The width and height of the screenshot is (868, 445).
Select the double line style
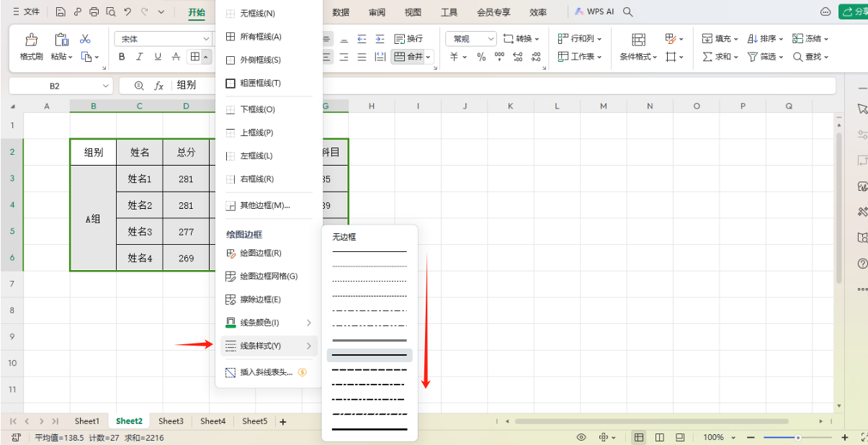[x=370, y=340]
